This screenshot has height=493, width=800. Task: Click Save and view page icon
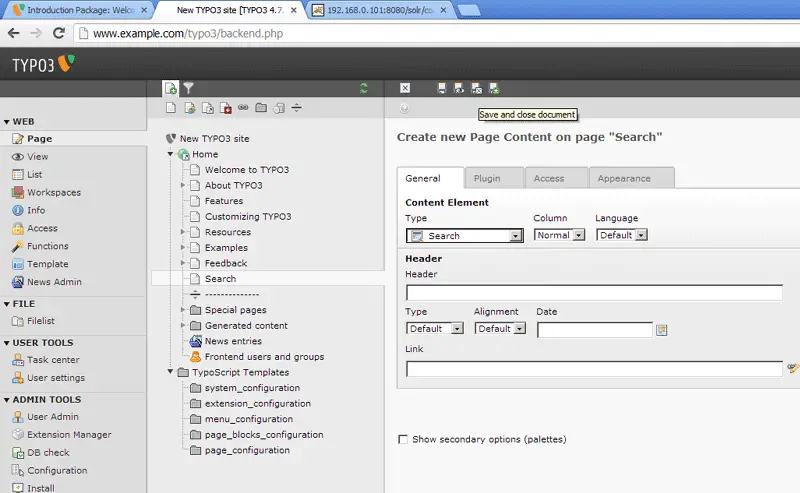point(459,88)
